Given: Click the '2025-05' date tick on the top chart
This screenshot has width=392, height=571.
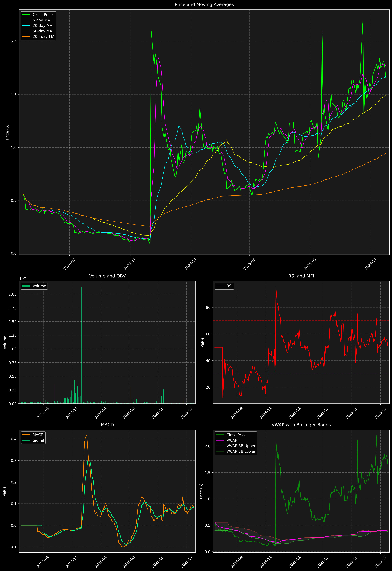Looking at the screenshot, I should 310,264.
